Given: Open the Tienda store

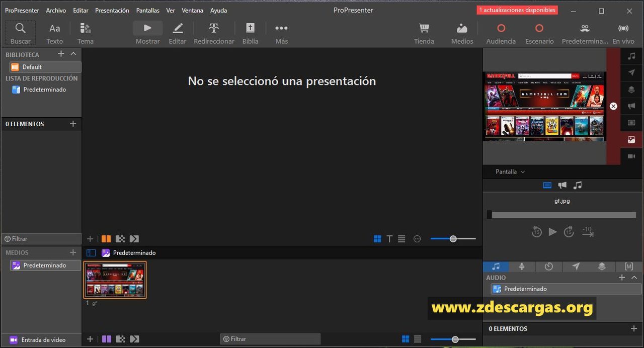Looking at the screenshot, I should [424, 33].
